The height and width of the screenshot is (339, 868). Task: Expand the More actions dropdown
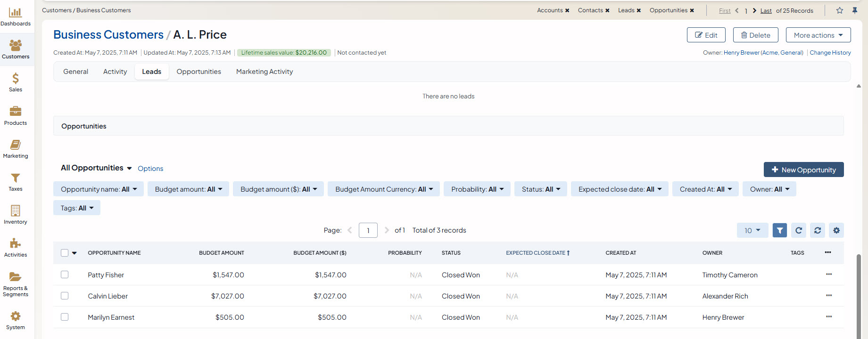(818, 35)
